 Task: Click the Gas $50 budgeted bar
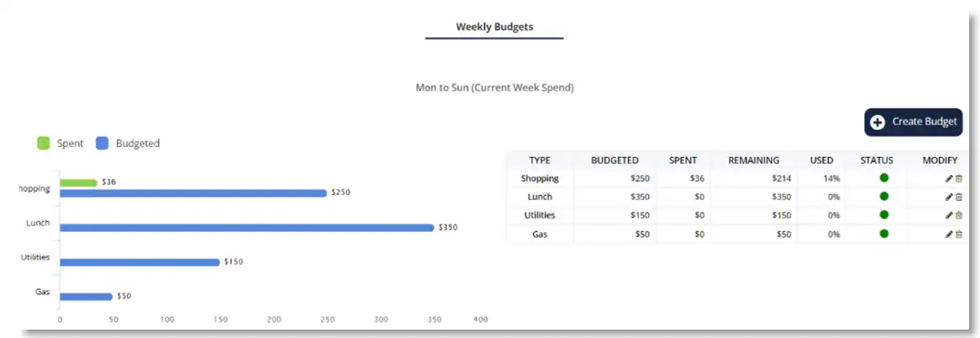coord(86,297)
